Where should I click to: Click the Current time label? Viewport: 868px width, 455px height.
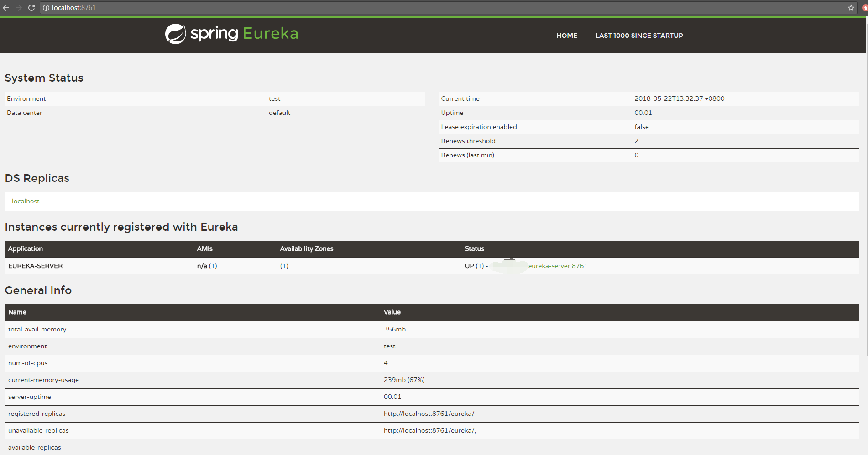tap(460, 98)
